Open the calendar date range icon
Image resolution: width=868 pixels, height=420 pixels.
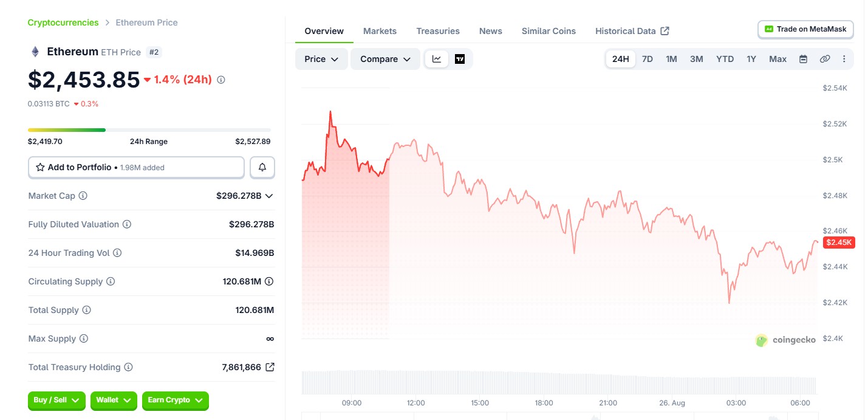(803, 59)
